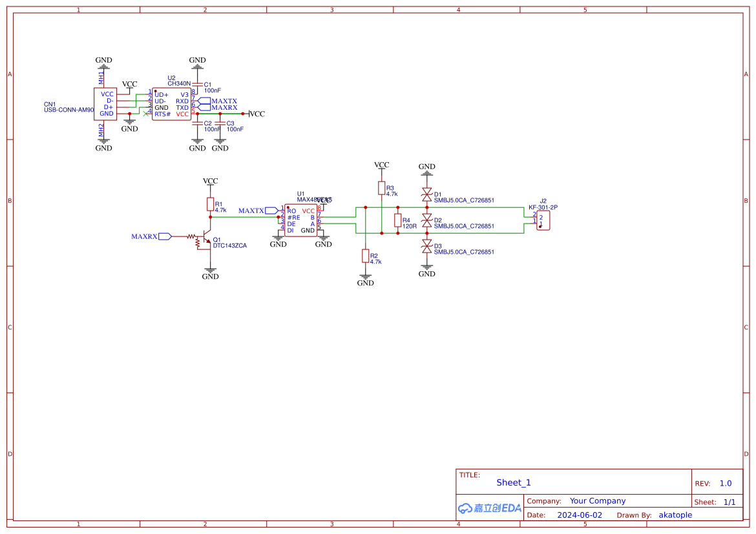Viewport: 756px width, 534px height.
Task: Click the "UD+" pin name on U2
Action: [161, 95]
